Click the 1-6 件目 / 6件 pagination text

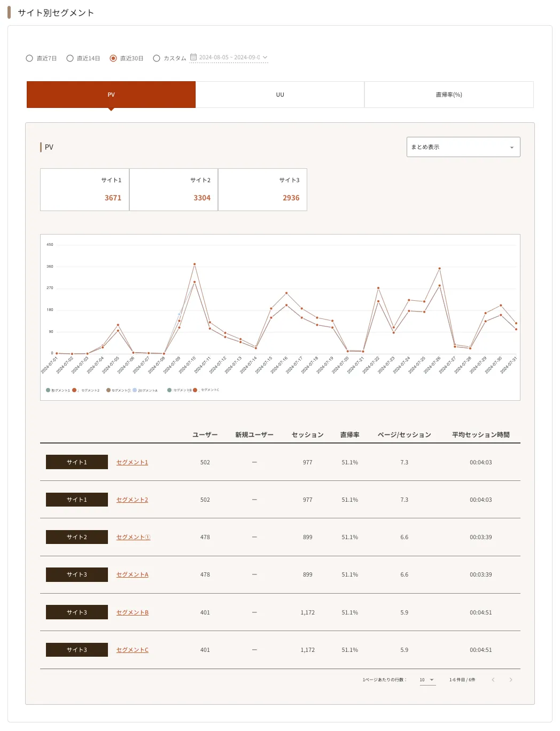462,680
